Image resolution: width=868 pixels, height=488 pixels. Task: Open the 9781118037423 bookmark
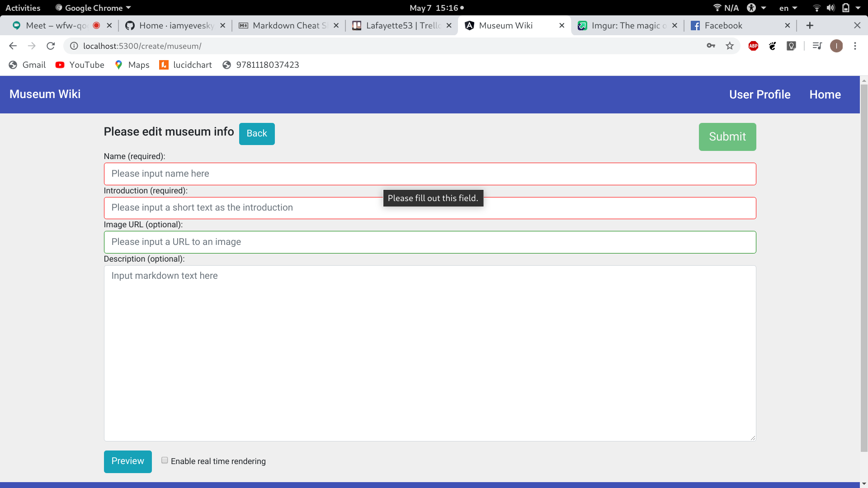click(260, 65)
